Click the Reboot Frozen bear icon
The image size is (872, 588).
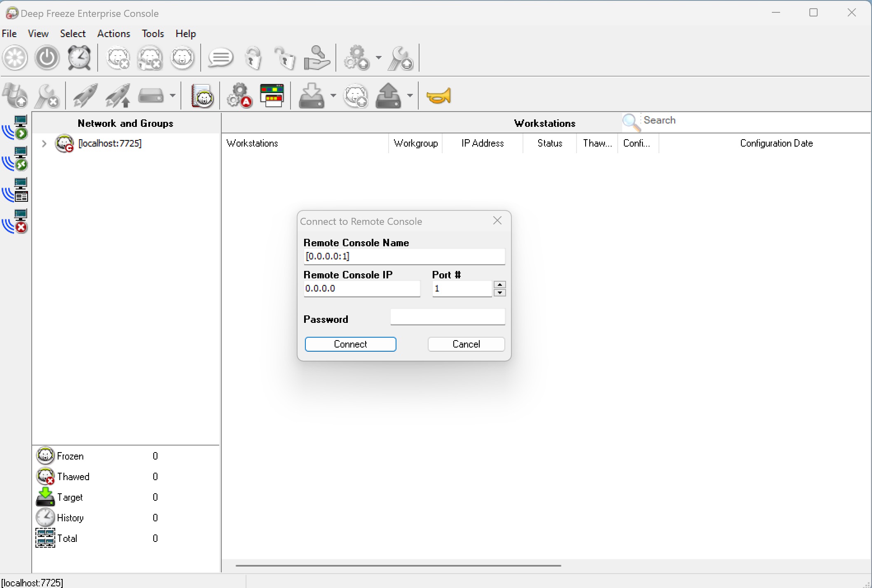pos(182,58)
